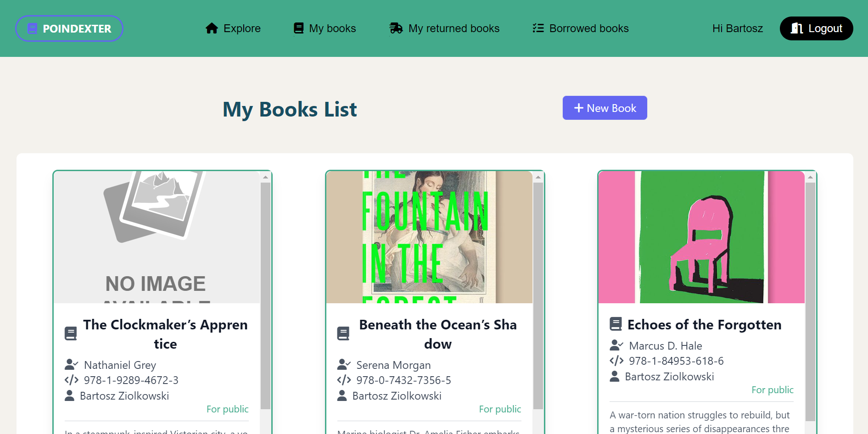The width and height of the screenshot is (868, 434).
Task: Click the home icon beside Explore
Action: (212, 28)
